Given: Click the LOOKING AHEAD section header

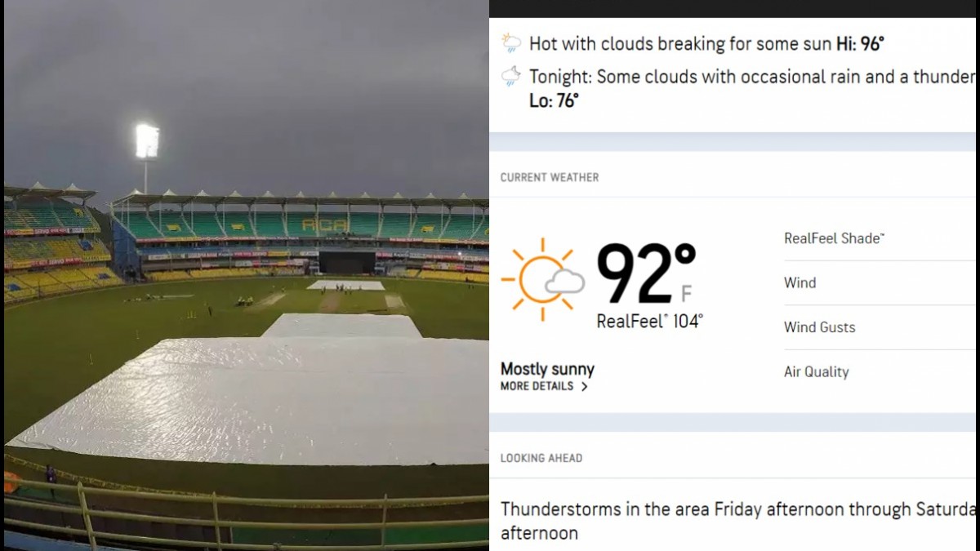Looking at the screenshot, I should click(541, 458).
